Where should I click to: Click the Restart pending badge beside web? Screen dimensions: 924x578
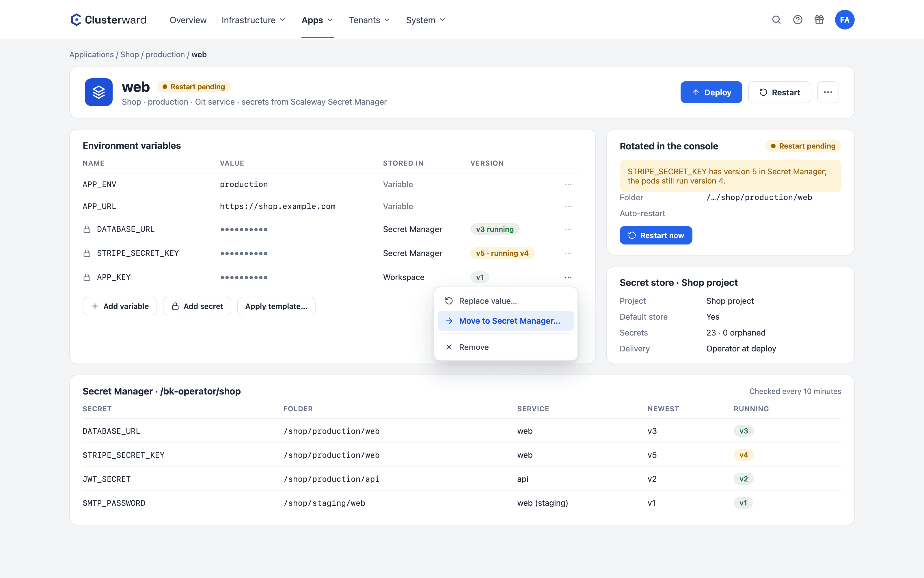pos(193,87)
